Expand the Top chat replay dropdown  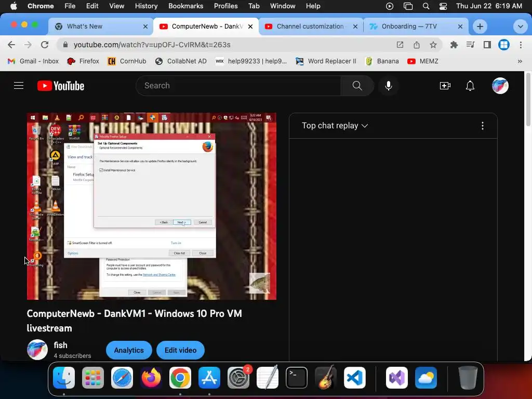[x=335, y=126]
